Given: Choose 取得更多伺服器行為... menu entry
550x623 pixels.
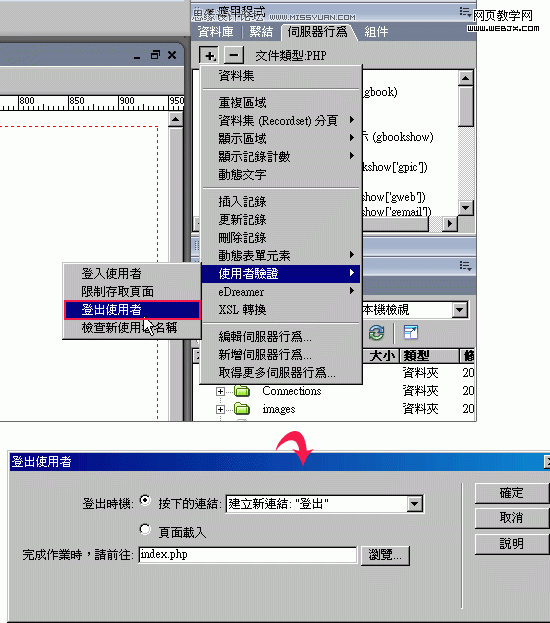Looking at the screenshot, I should pyautogui.click(x=281, y=373).
